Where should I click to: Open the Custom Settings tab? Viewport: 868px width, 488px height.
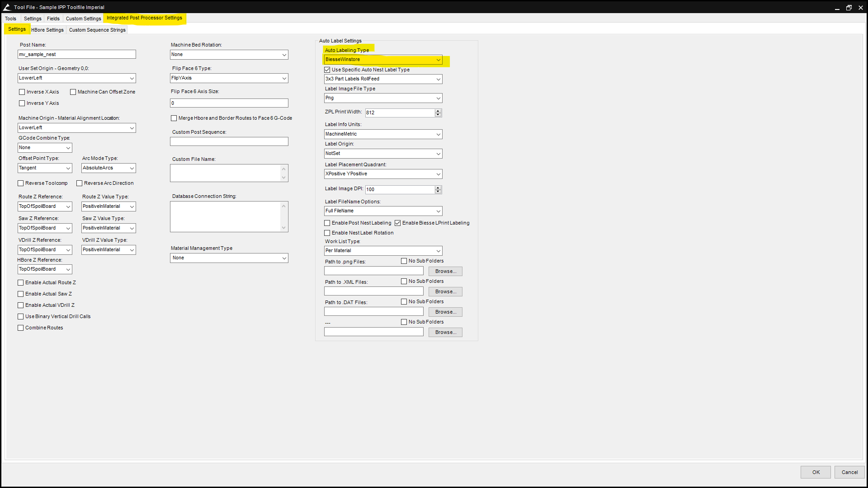[x=83, y=19]
